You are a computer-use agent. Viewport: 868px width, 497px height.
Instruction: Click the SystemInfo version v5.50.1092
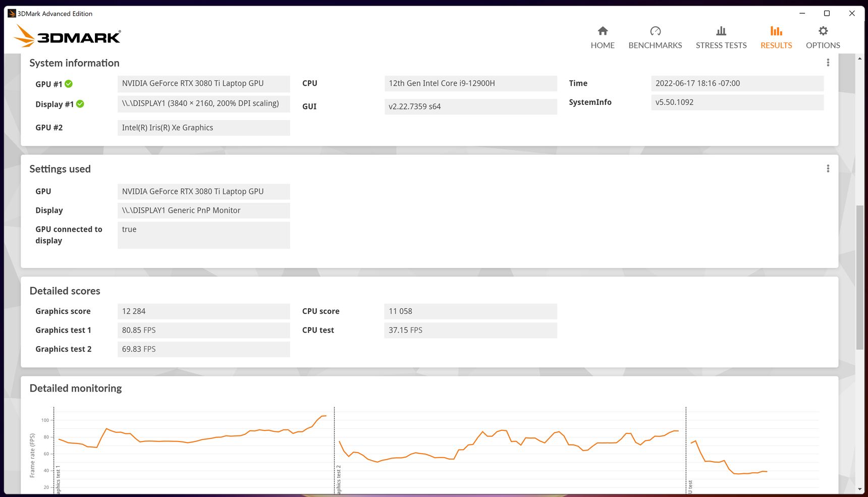[737, 102]
